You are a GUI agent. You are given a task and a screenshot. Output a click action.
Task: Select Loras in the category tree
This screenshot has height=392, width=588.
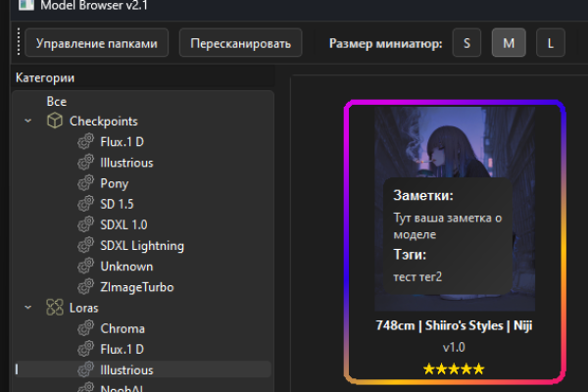(83, 308)
